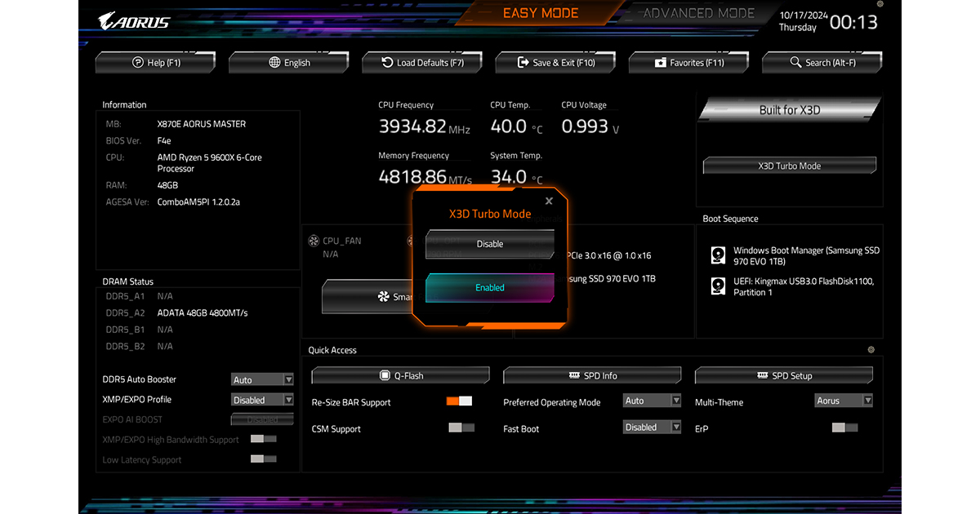This screenshot has height=514, width=980.
Task: Open the XMP/EXPO Profile dropdown
Action: 262,400
